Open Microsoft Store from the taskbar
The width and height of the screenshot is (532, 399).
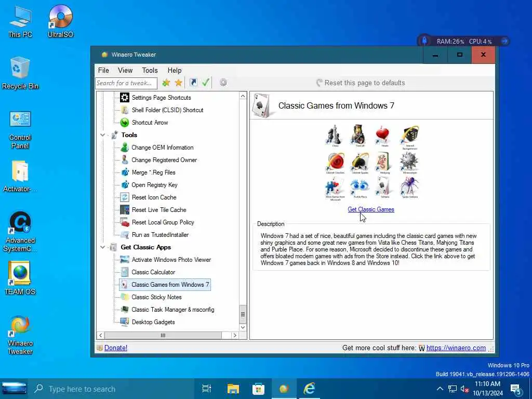click(258, 389)
